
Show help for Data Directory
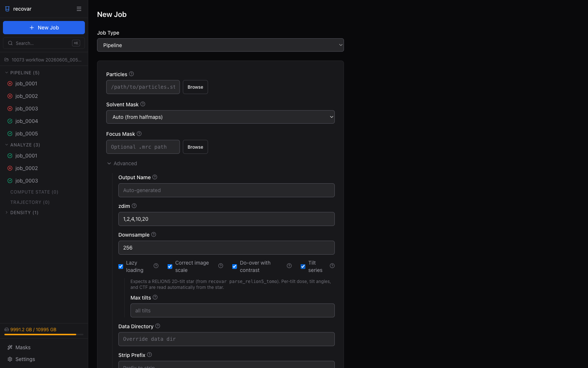(x=158, y=326)
